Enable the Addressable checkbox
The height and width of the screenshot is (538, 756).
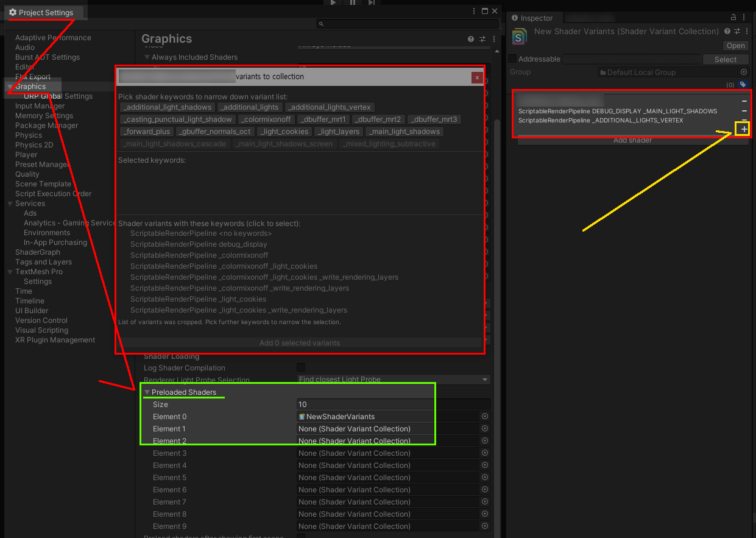(x=512, y=59)
